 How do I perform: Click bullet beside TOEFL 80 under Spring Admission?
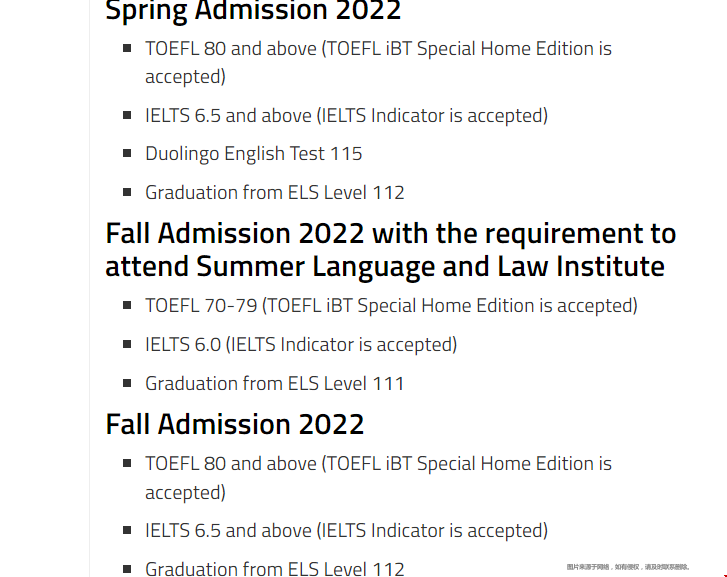tap(127, 48)
